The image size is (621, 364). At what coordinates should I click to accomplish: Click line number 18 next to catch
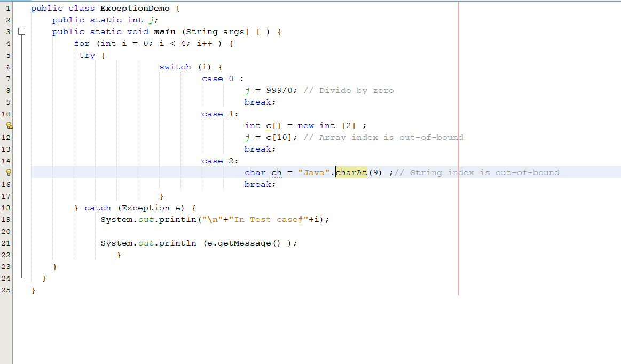[x=6, y=208]
